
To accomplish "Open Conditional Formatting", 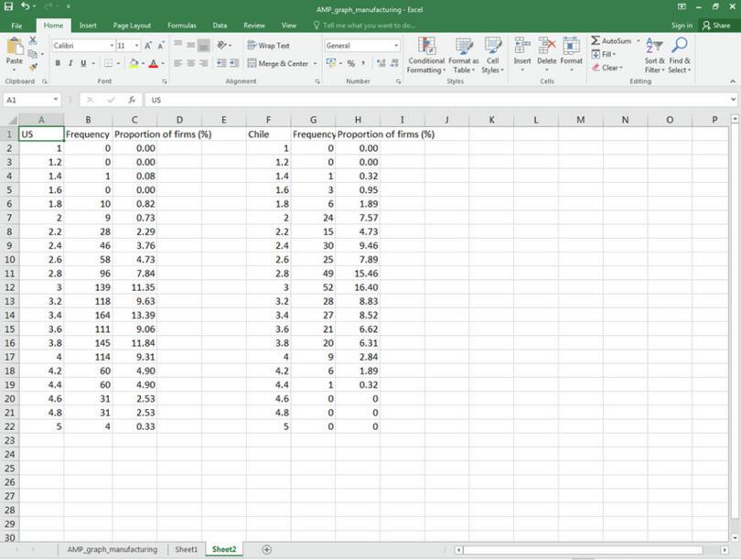I will pyautogui.click(x=427, y=57).
